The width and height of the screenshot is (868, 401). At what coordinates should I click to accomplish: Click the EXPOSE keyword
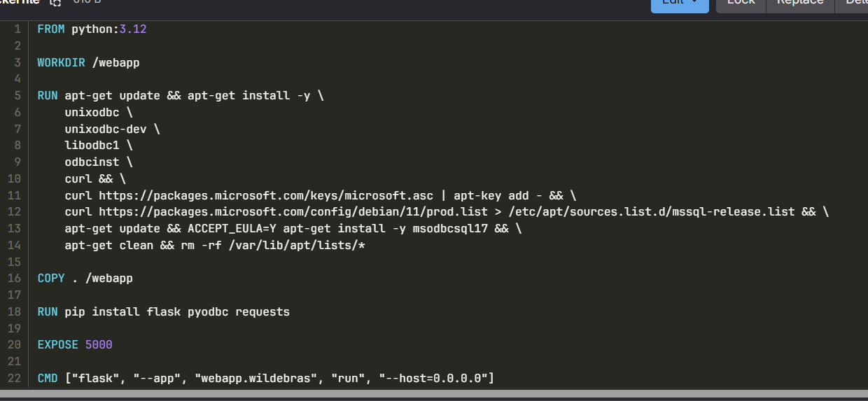pyautogui.click(x=58, y=345)
